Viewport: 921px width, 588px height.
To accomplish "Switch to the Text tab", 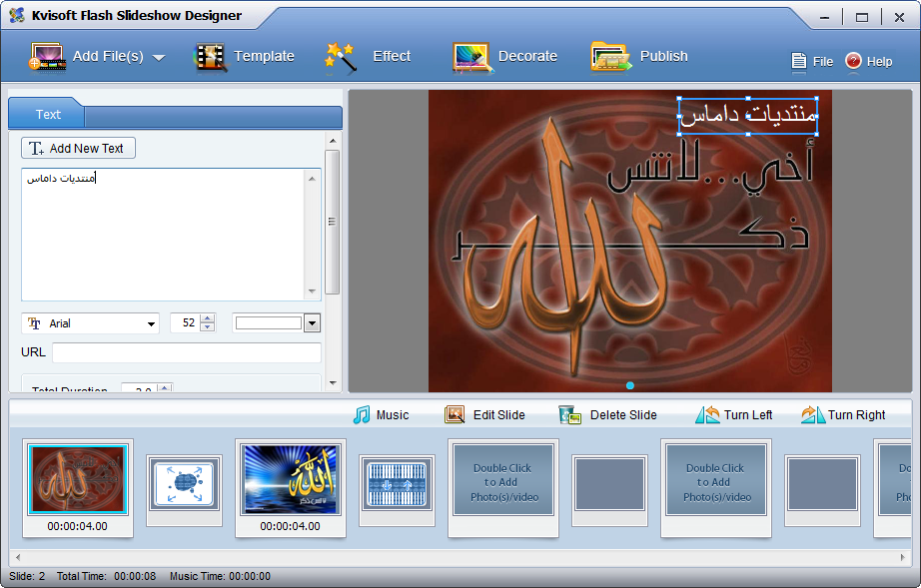I will (x=47, y=115).
